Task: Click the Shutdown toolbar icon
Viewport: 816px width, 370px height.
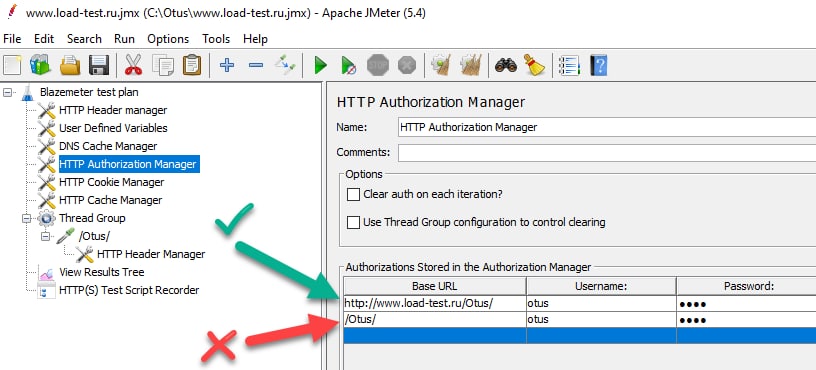Action: (x=407, y=66)
